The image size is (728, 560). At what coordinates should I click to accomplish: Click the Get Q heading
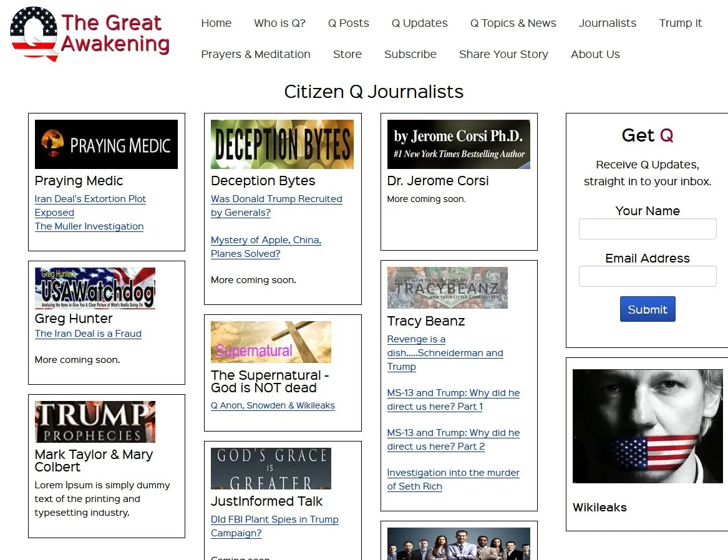click(x=647, y=135)
